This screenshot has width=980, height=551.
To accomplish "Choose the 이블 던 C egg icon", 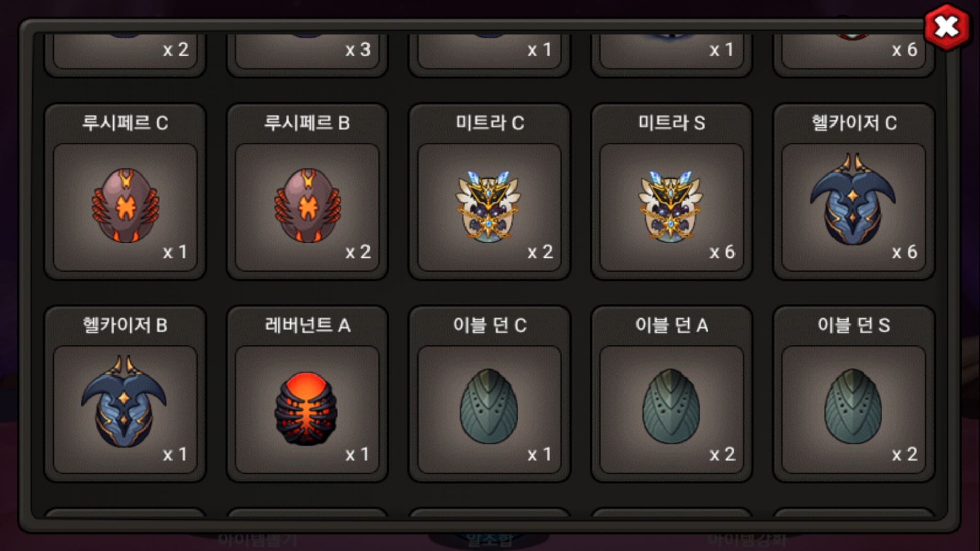I will coord(489,407).
